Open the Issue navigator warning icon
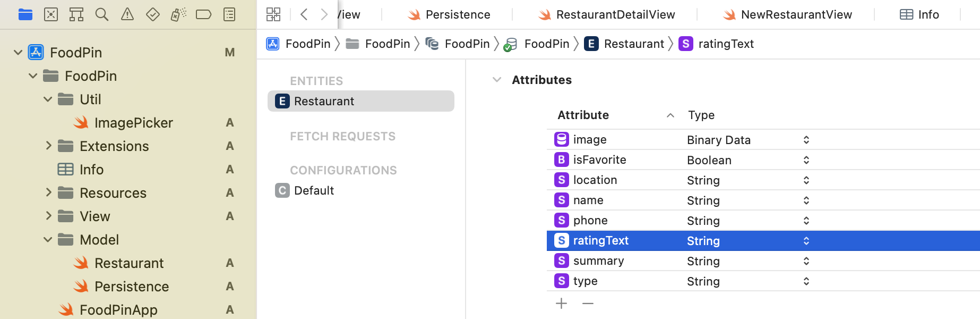 (x=127, y=14)
